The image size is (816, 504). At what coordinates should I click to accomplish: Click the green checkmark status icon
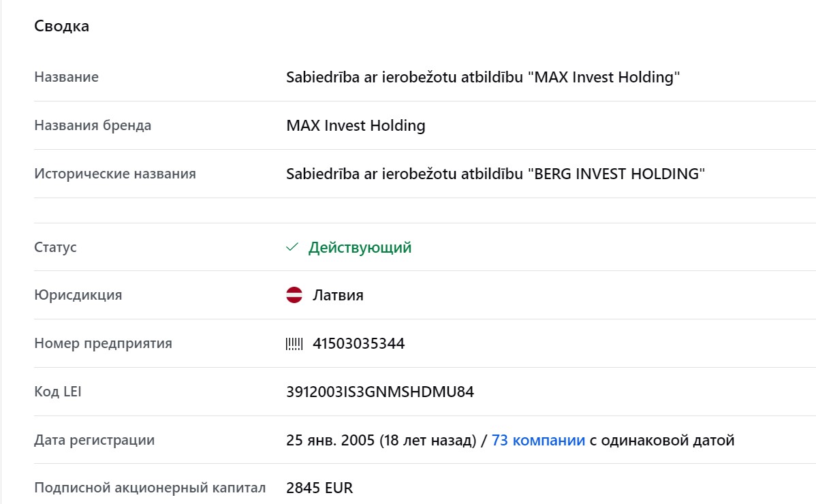pos(292,247)
